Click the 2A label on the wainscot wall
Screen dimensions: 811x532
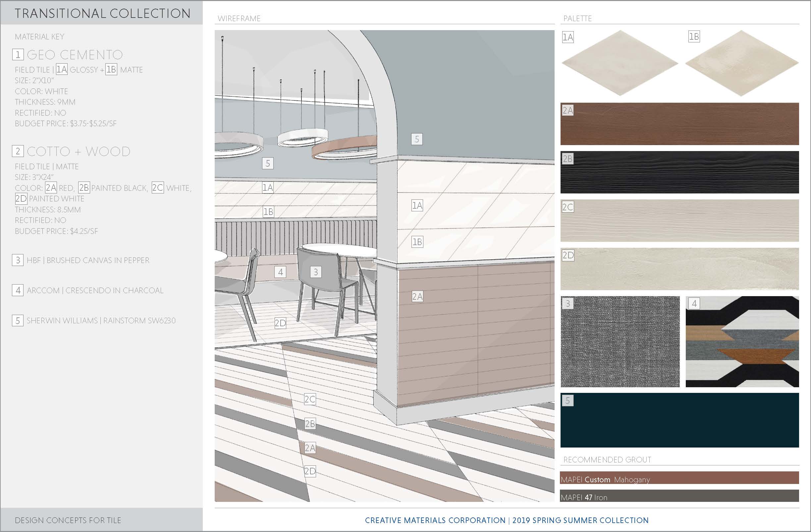click(417, 296)
